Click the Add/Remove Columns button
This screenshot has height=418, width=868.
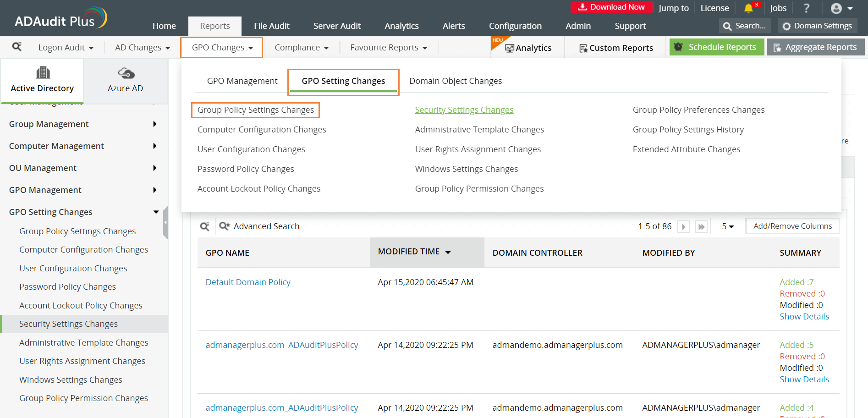click(x=792, y=225)
